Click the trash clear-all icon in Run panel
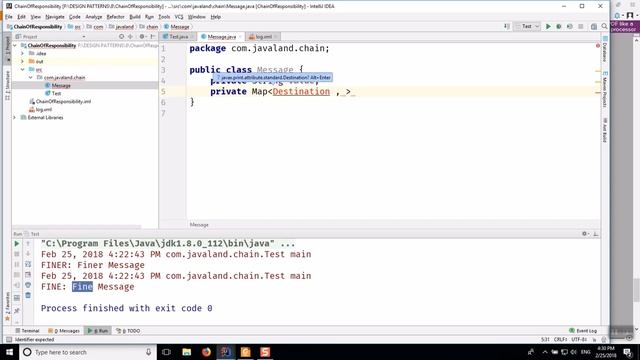Viewport: 640px width, 360px height. pos(28,295)
